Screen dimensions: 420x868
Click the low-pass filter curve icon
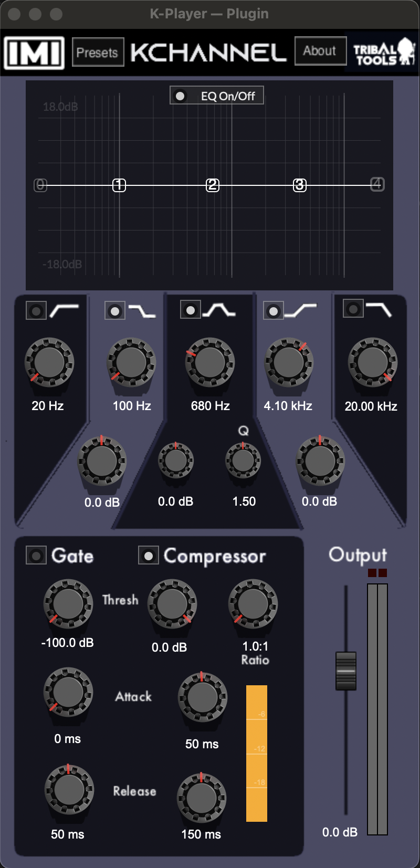click(x=379, y=309)
